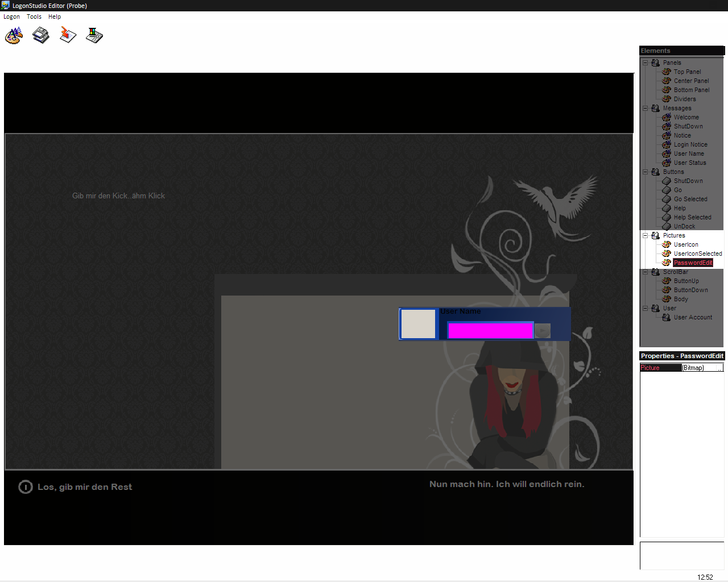Click the ScrollBar group label
The height and width of the screenshot is (582, 728).
coord(675,272)
